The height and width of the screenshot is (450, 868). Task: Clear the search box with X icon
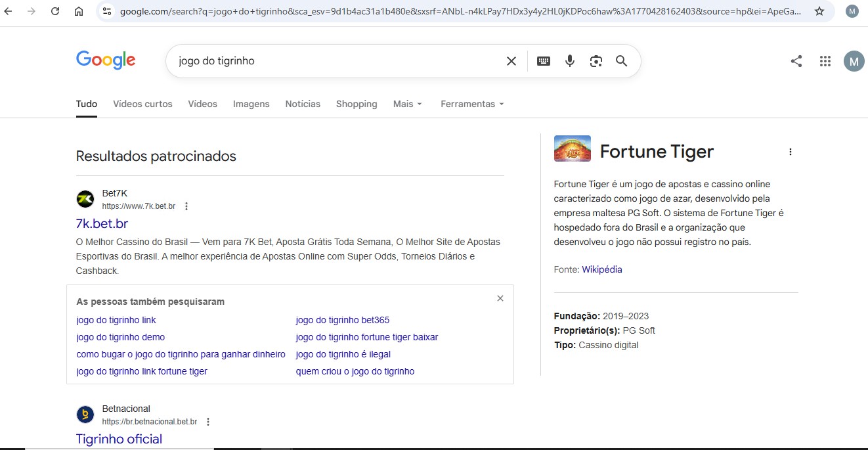click(511, 61)
